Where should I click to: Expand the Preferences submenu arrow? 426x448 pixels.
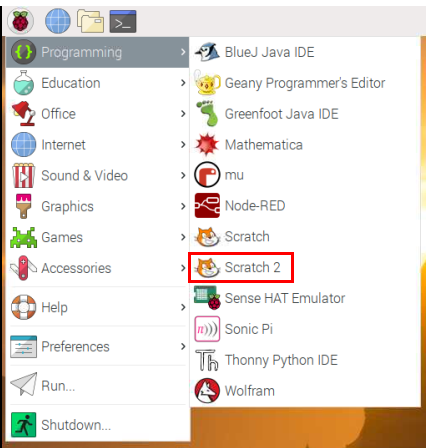[183, 346]
